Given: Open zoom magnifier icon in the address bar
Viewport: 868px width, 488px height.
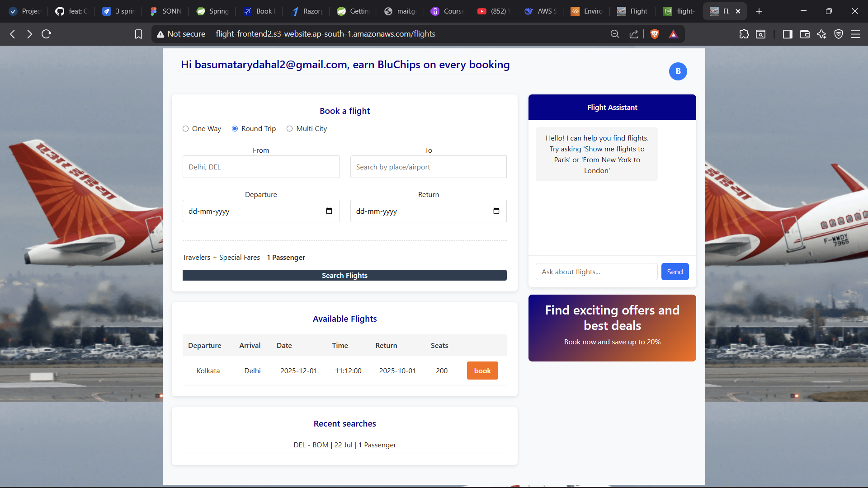Looking at the screenshot, I should tap(615, 34).
